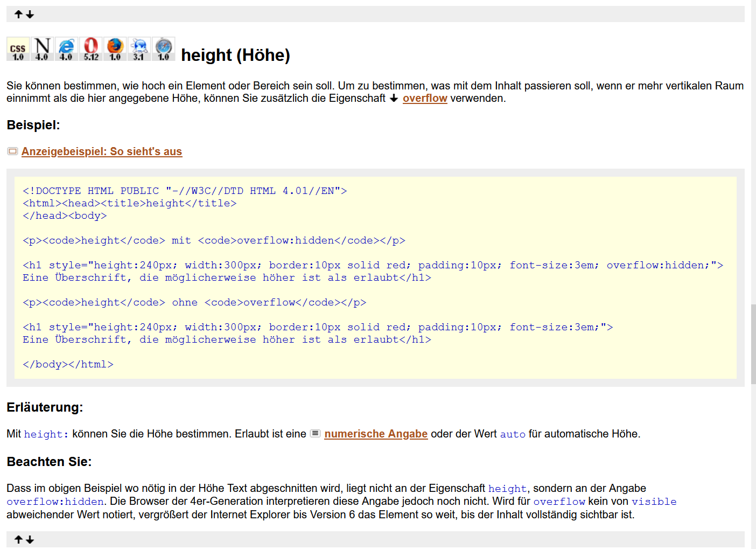Screen dimensions: 756x549
Task: Click the Netscape 4.0 browser icon
Action: point(42,49)
